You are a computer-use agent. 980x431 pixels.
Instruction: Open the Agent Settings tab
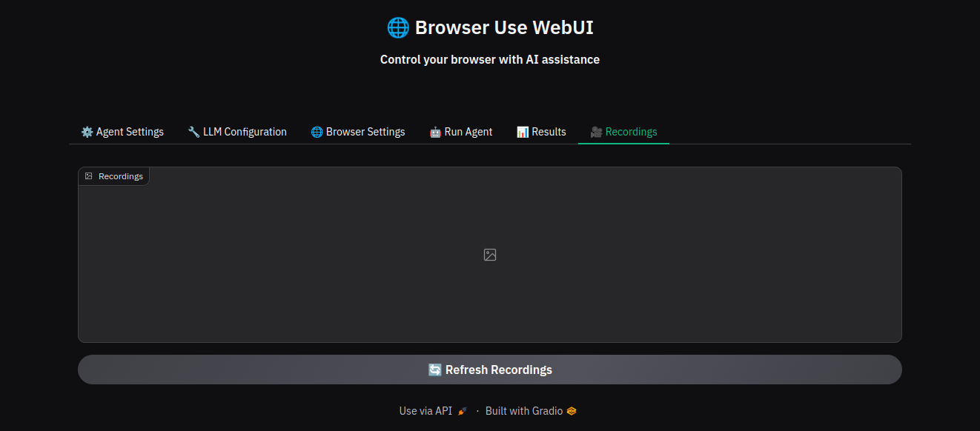coord(122,132)
